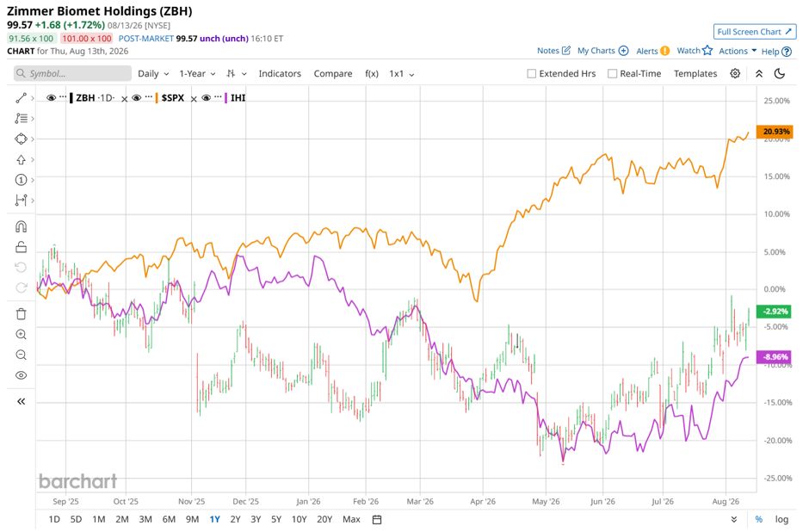Remove the ZBH series with its X

click(x=124, y=98)
